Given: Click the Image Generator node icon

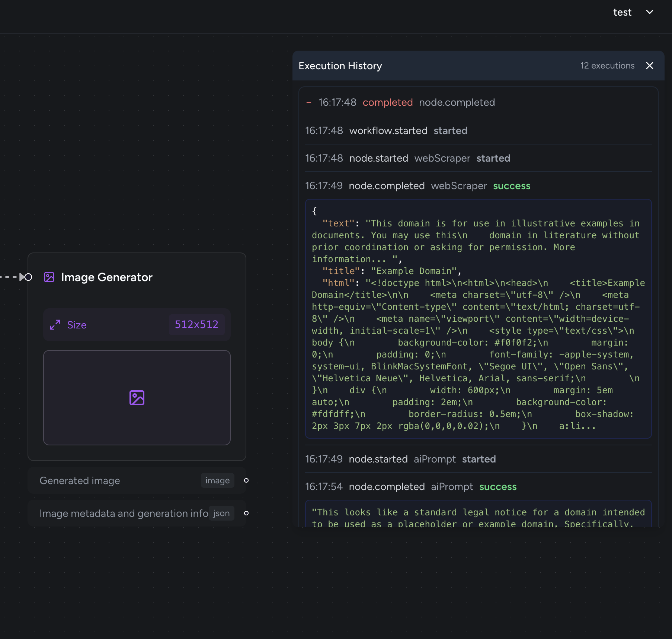Looking at the screenshot, I should (49, 277).
